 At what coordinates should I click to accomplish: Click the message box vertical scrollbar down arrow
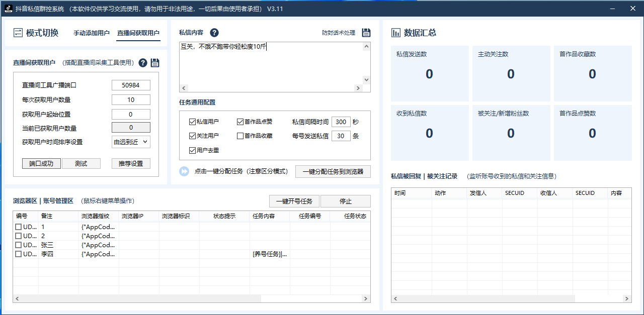click(366, 79)
